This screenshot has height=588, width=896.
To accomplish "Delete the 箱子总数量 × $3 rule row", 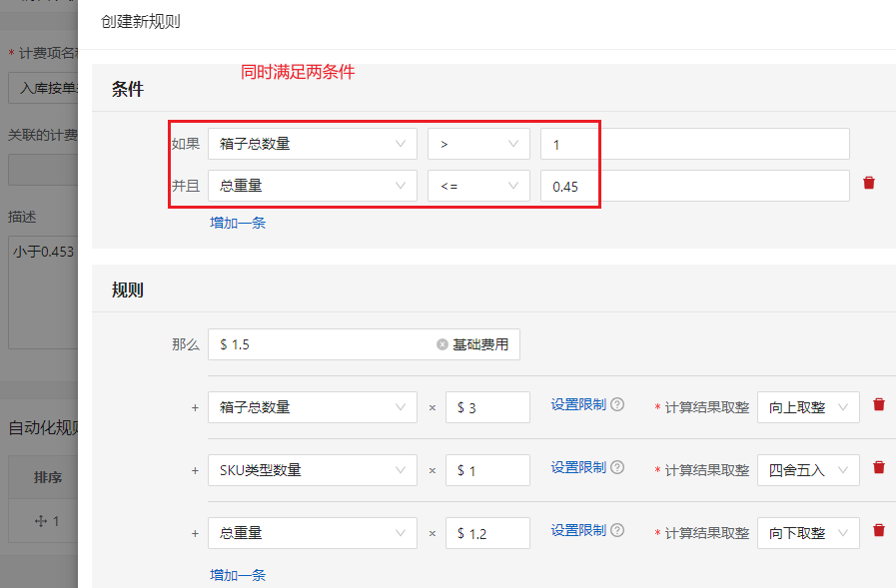I will pos(879,404).
